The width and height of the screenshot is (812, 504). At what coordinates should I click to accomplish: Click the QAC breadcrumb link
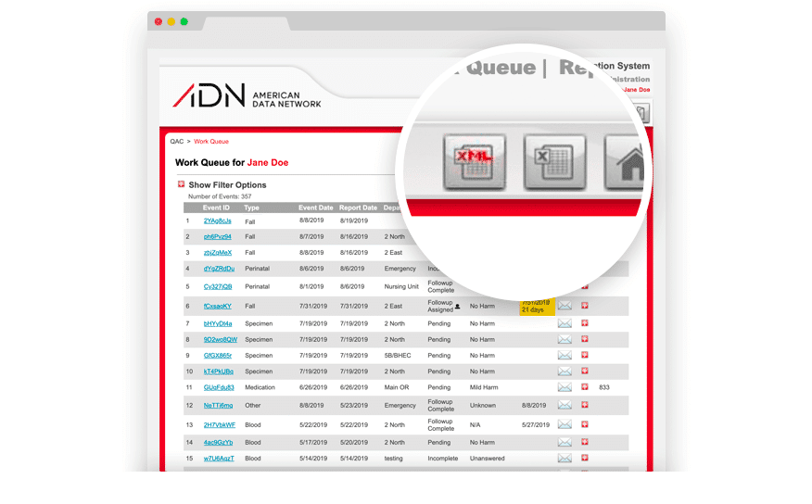pyautogui.click(x=177, y=141)
